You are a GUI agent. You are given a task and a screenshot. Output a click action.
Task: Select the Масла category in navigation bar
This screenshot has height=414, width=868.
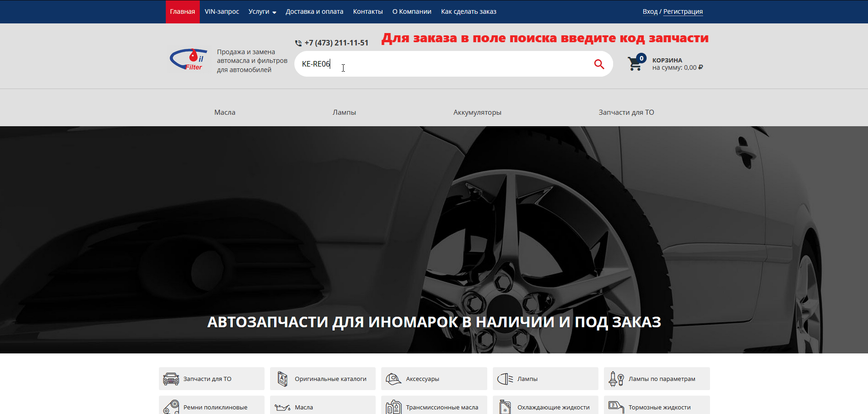coord(225,112)
